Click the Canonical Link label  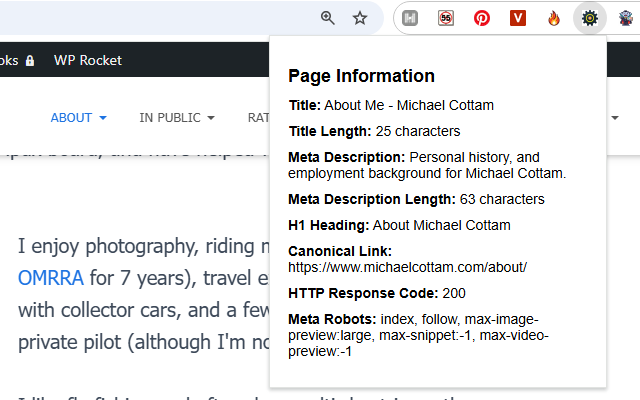point(340,251)
